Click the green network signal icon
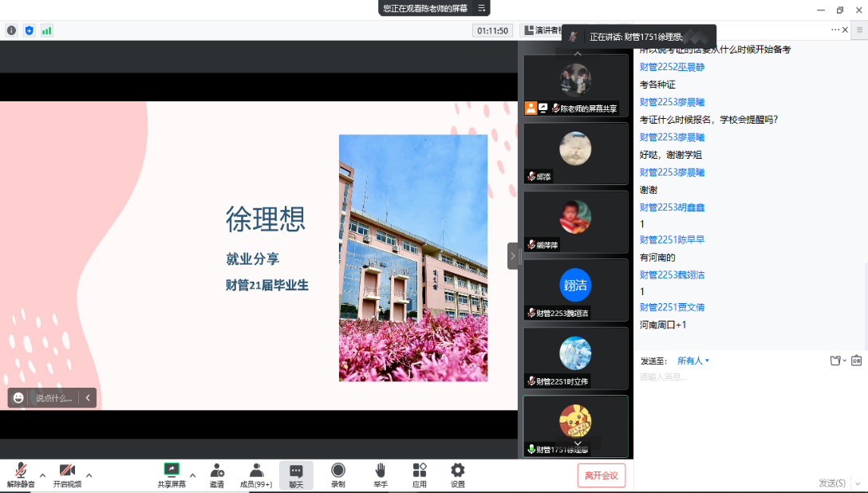 [x=47, y=30]
